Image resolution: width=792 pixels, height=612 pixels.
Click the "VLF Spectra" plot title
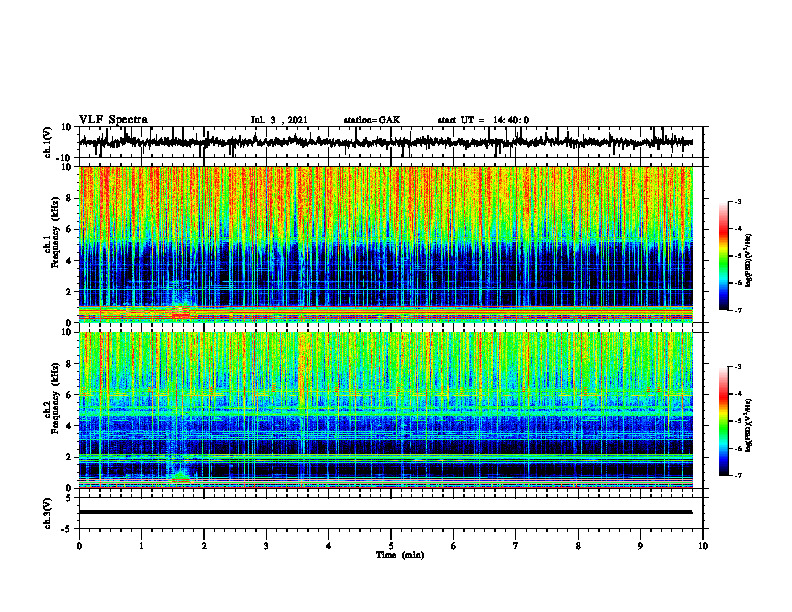(113, 120)
